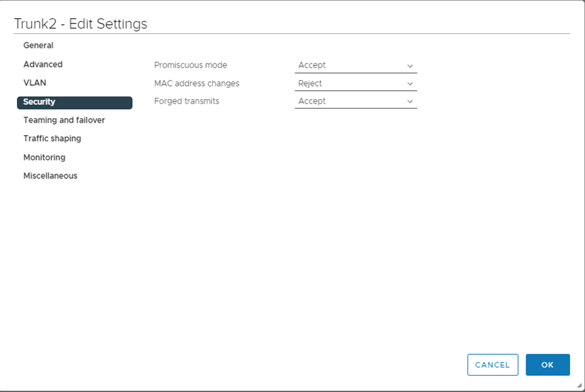Open Forged transmits dropdown showing Accept
The width and height of the screenshot is (585, 392).
(349, 101)
